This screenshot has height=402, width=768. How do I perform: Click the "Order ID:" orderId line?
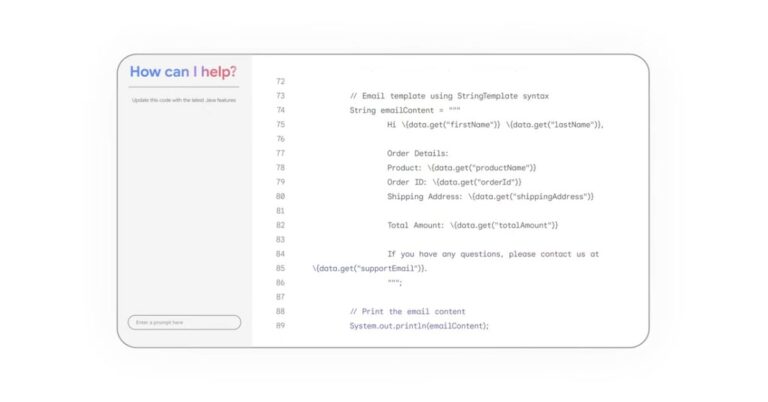pos(456,182)
